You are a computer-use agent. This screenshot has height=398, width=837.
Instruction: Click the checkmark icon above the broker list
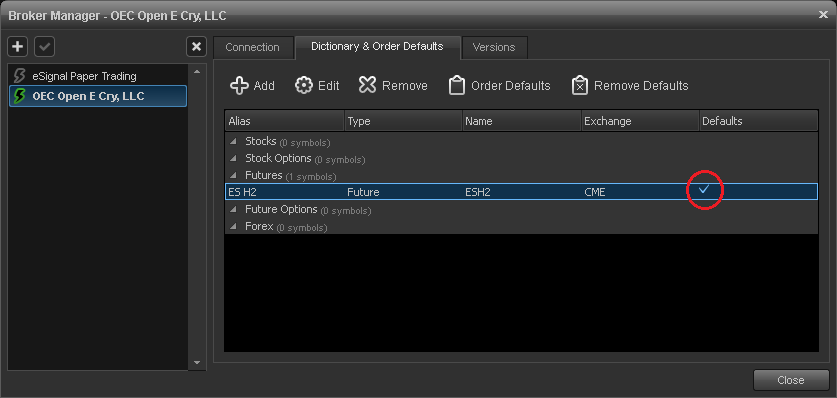[x=45, y=47]
